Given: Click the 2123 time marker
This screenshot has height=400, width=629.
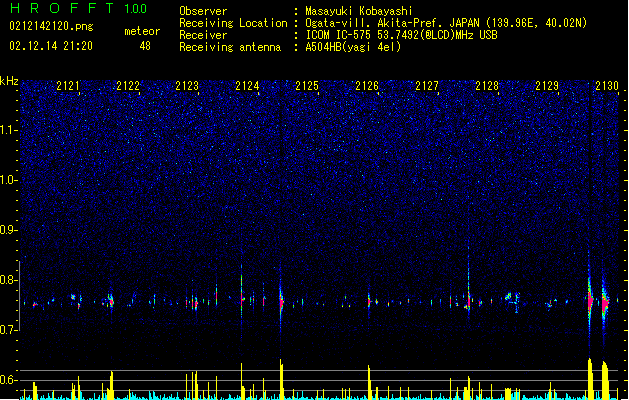Looking at the screenshot, I should pos(187,86).
